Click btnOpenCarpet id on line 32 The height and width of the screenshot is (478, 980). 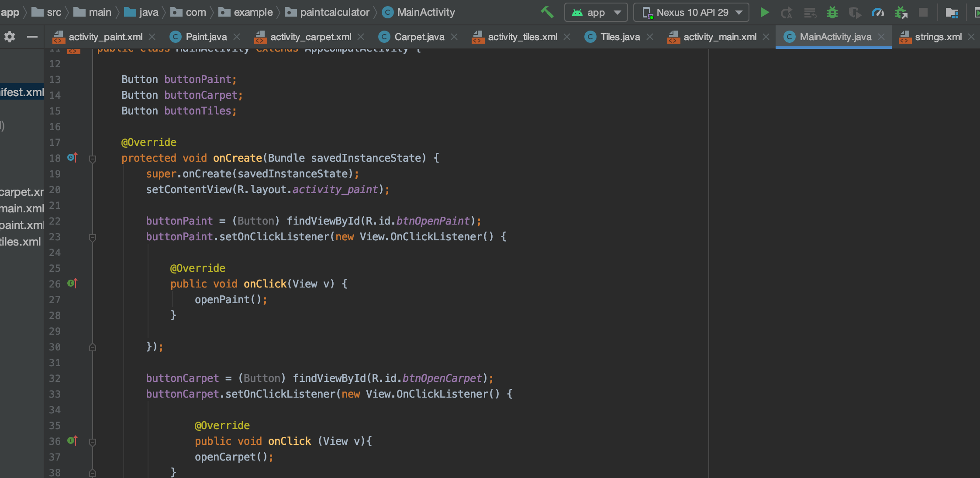click(442, 378)
